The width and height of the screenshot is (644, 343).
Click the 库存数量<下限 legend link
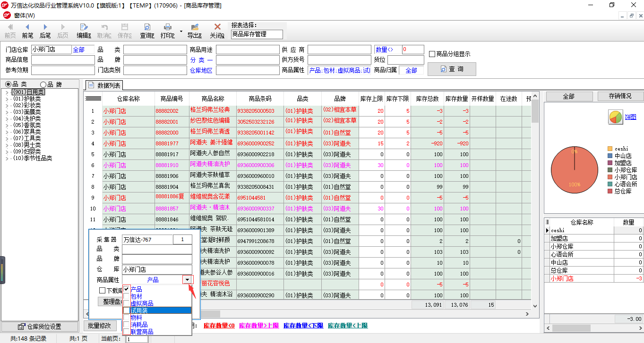(x=303, y=326)
